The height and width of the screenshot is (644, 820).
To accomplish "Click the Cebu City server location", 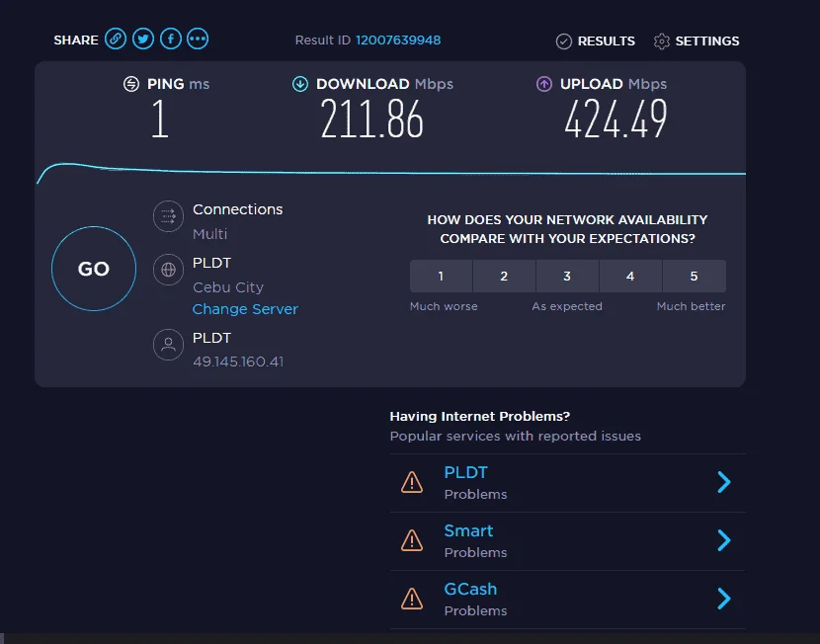I will [228, 287].
